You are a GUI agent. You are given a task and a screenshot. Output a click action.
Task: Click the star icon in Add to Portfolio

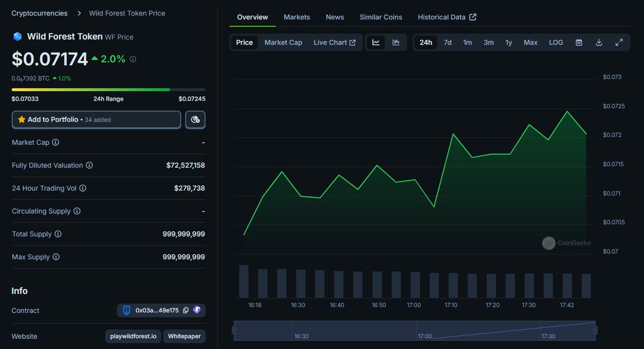[21, 120]
